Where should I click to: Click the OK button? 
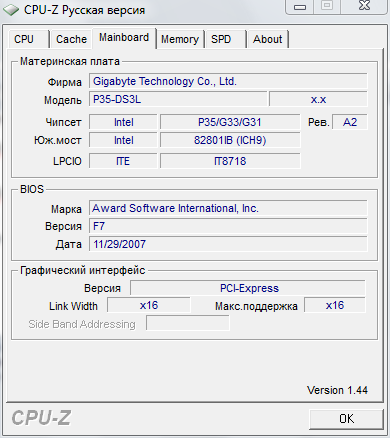click(346, 419)
